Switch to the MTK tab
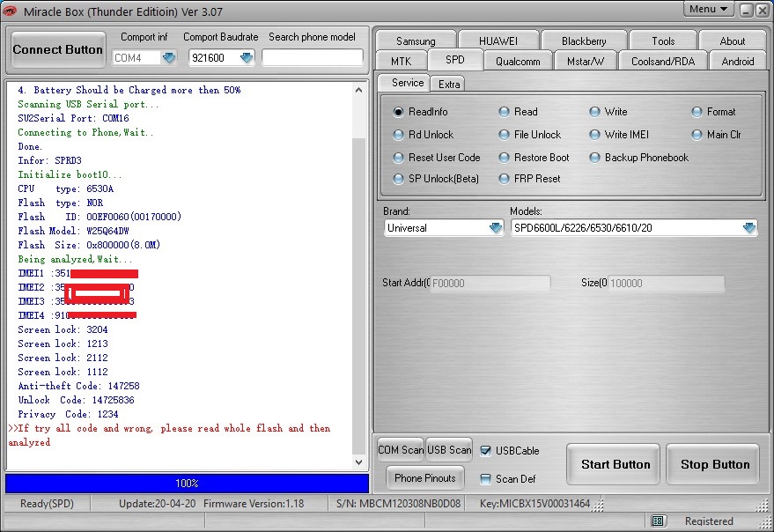The image size is (774, 532). pyautogui.click(x=401, y=62)
